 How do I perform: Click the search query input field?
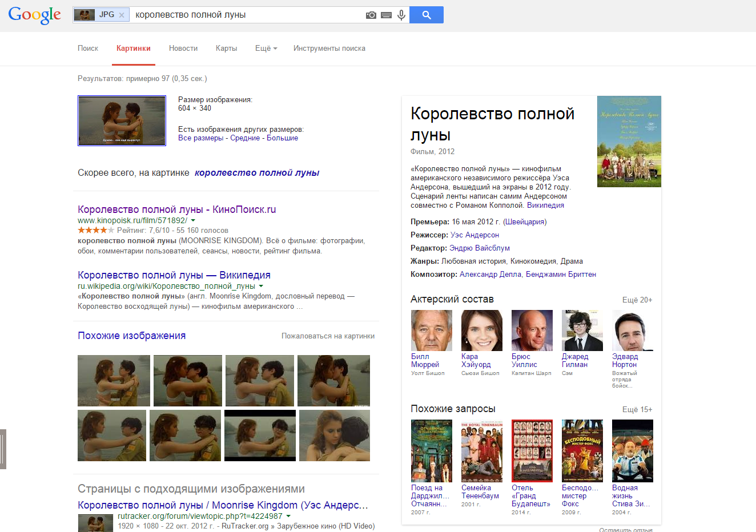(x=248, y=15)
